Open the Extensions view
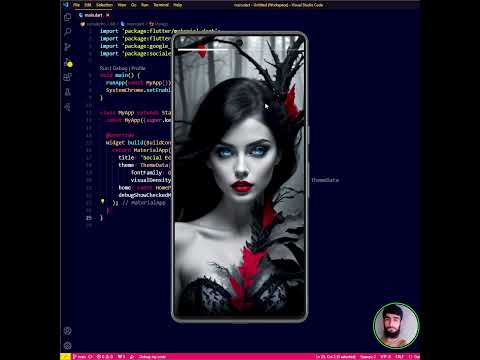 tap(67, 77)
